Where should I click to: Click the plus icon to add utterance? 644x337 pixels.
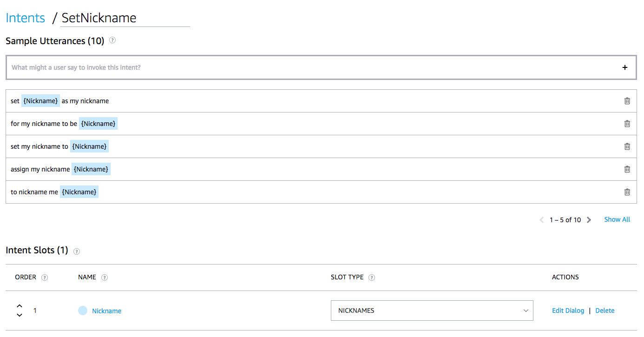(625, 67)
